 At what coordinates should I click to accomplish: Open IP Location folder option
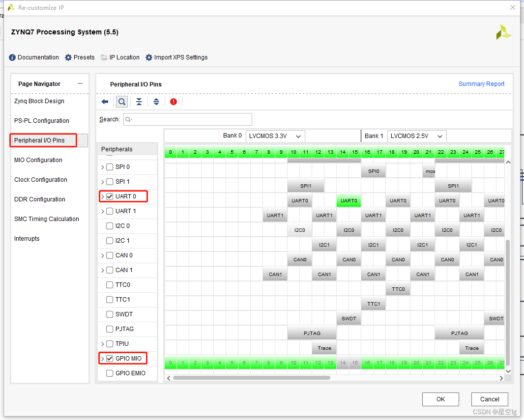pyautogui.click(x=120, y=57)
